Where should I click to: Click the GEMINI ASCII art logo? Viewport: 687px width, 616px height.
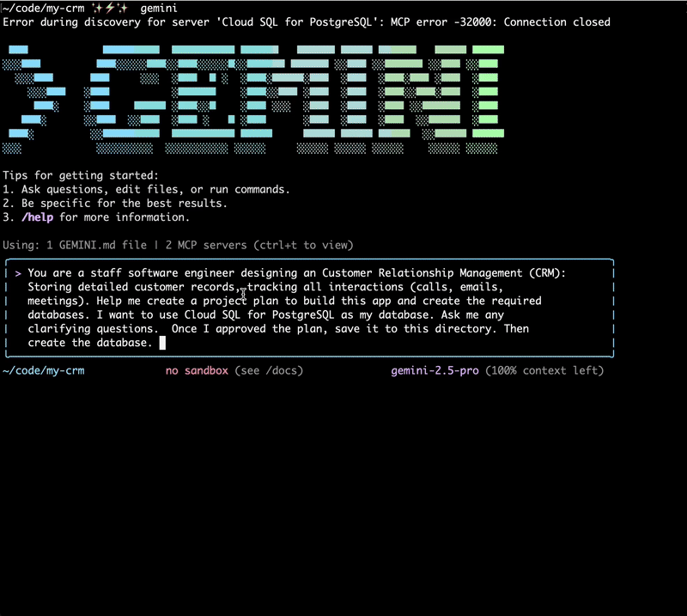click(253, 99)
